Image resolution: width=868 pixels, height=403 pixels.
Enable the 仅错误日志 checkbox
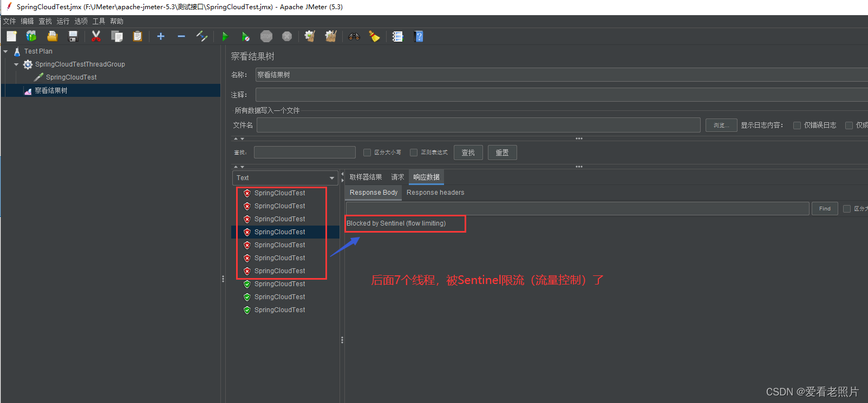[797, 125]
